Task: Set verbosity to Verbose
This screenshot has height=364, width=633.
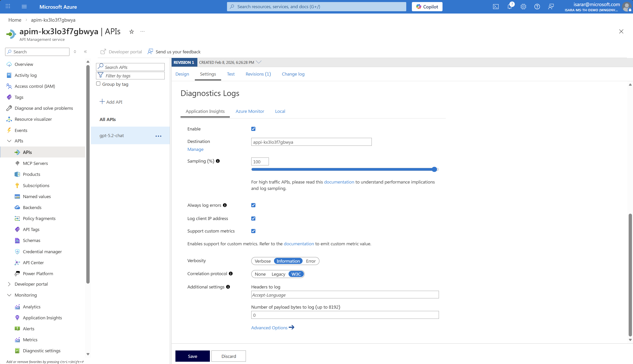Action: click(x=262, y=261)
